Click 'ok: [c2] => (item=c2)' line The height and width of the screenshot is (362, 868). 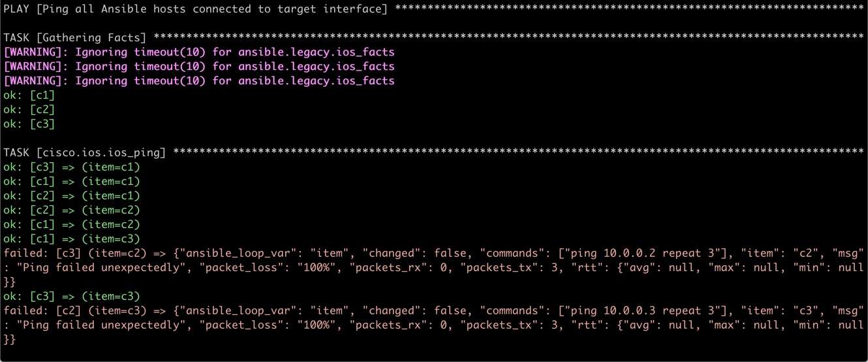click(72, 210)
